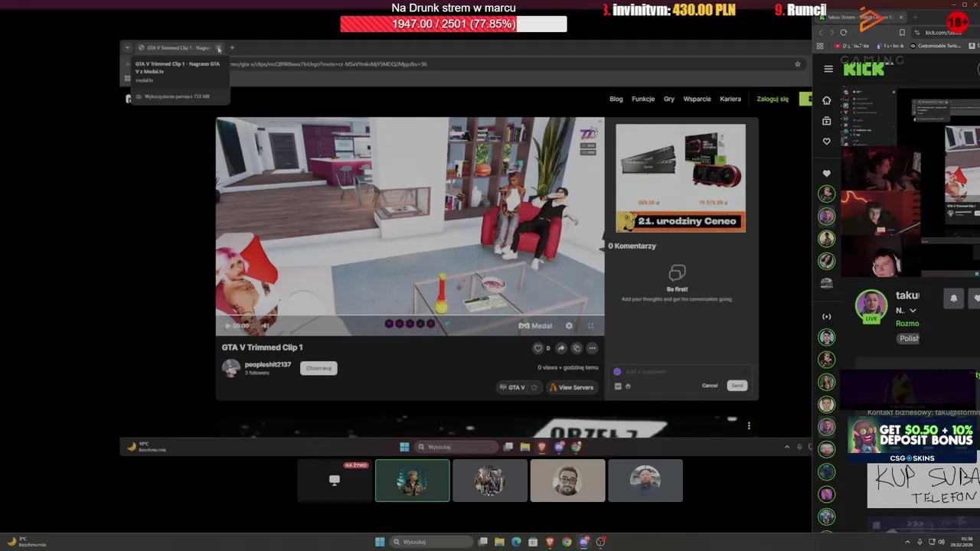Open the Wsparcie menu item
The height and width of the screenshot is (551, 980).
[x=697, y=99]
